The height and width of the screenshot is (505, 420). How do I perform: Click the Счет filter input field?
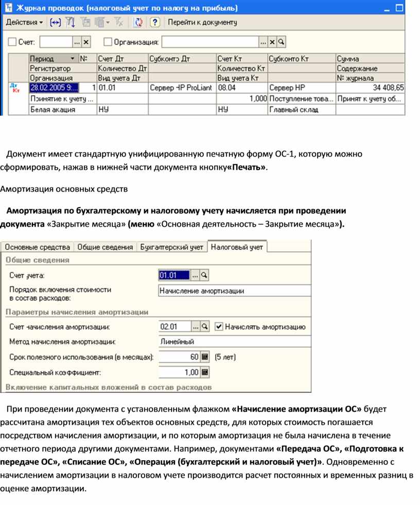[56, 42]
